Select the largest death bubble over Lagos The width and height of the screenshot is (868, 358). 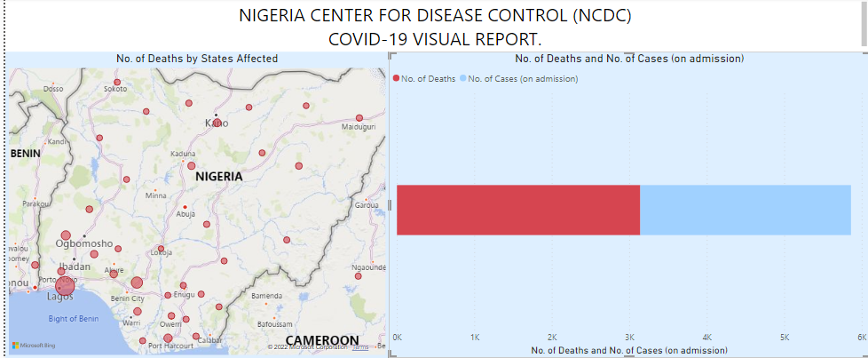click(65, 287)
